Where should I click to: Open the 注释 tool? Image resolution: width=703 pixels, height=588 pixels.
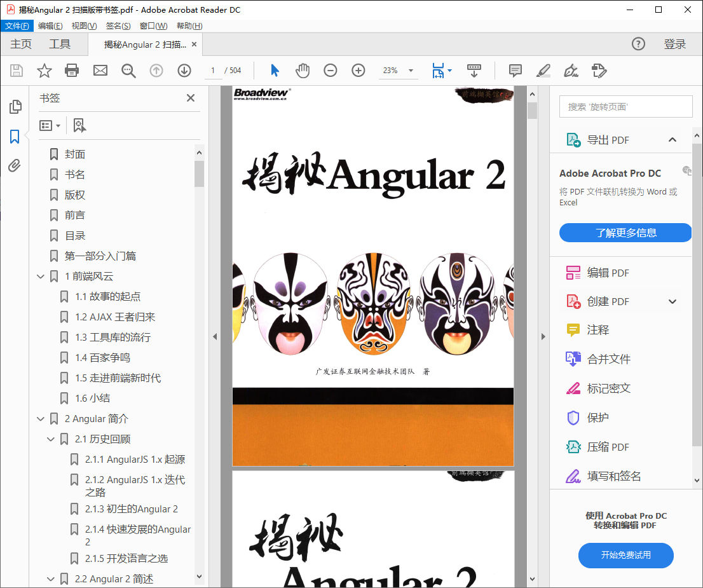click(587, 330)
